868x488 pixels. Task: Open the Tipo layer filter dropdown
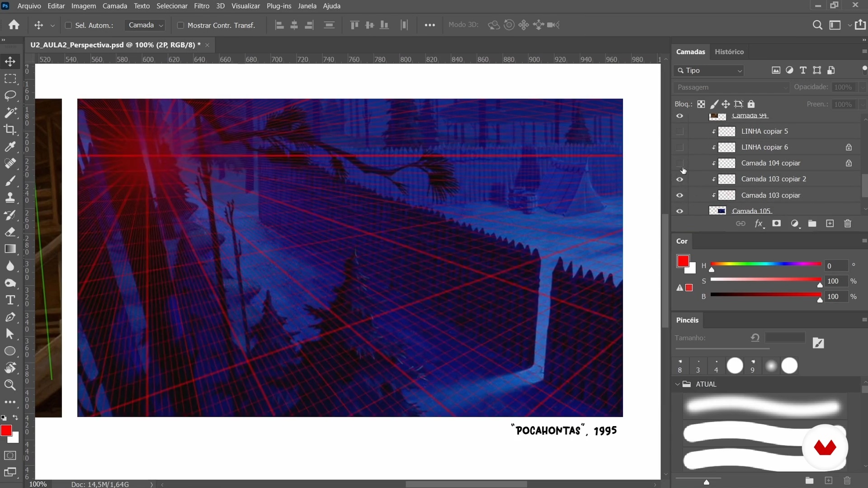click(708, 70)
